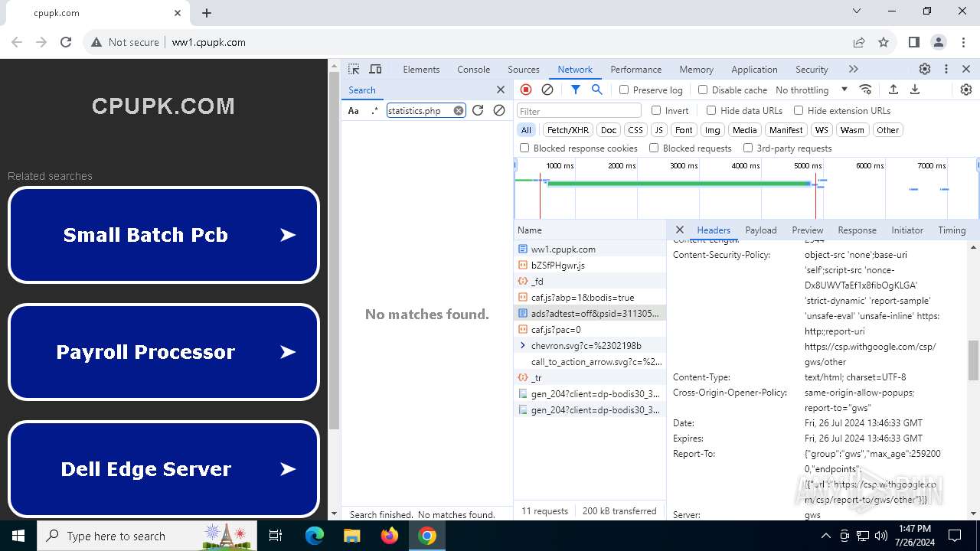980x551 pixels.
Task: Open the Payload tab
Action: (x=761, y=230)
